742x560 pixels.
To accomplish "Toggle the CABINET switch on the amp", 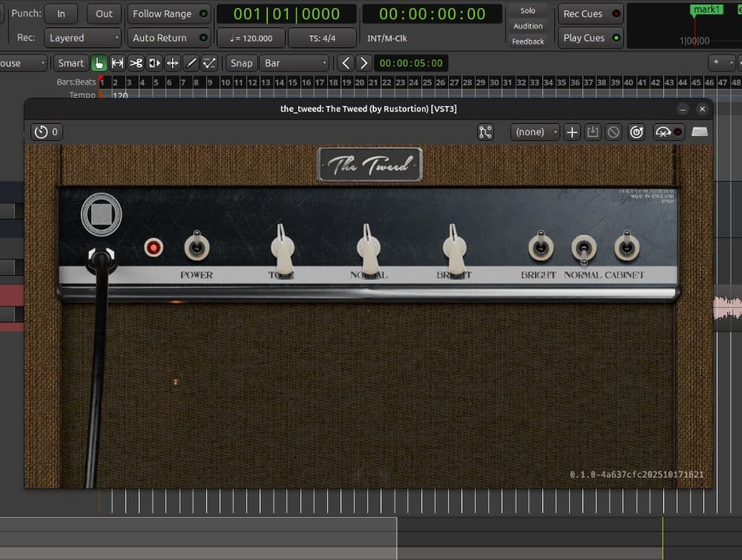I will coord(628,246).
